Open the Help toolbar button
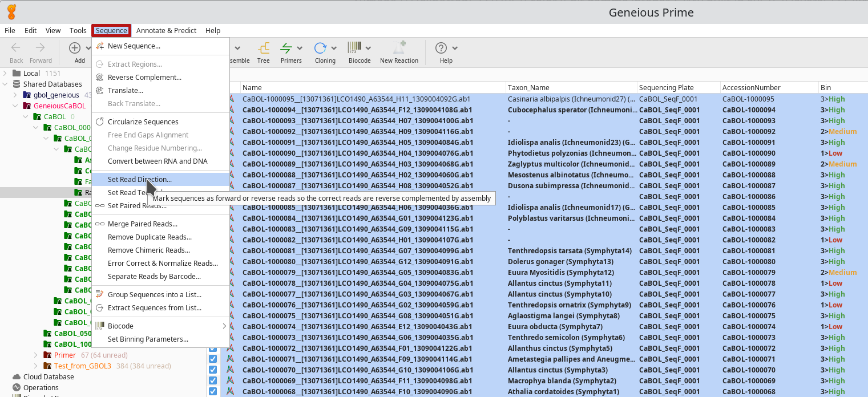868x397 pixels. click(441, 49)
